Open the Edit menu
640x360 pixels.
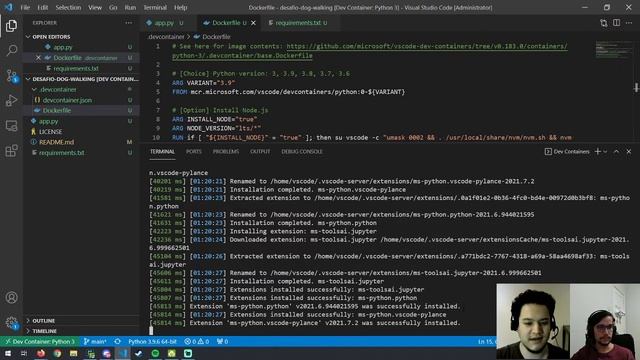point(43,7)
